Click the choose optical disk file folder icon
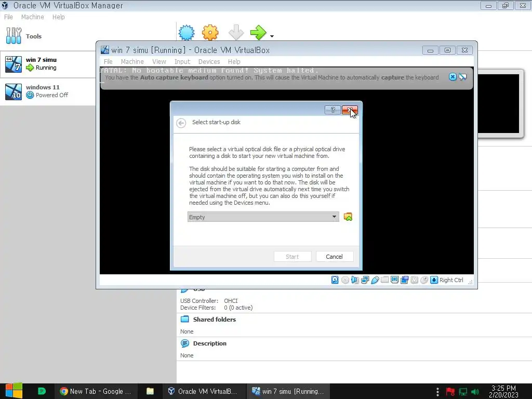The width and height of the screenshot is (532, 399). point(348,217)
